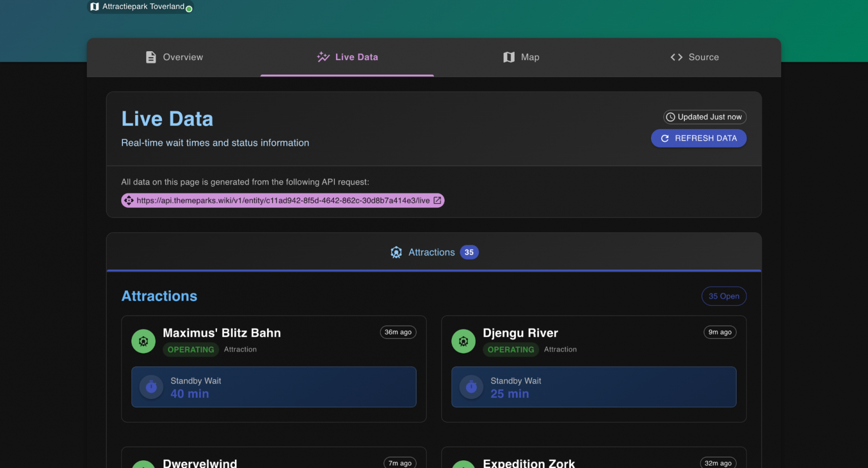
Task: Open the Source tab
Action: [x=694, y=57]
